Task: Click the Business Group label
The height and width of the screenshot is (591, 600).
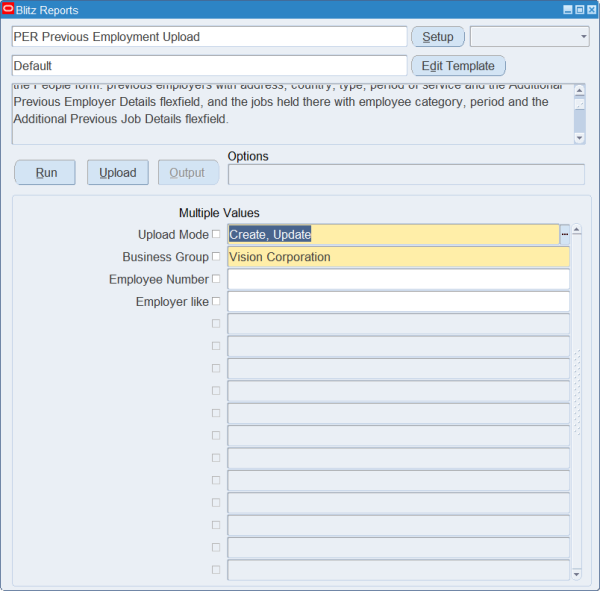Action: click(x=165, y=256)
